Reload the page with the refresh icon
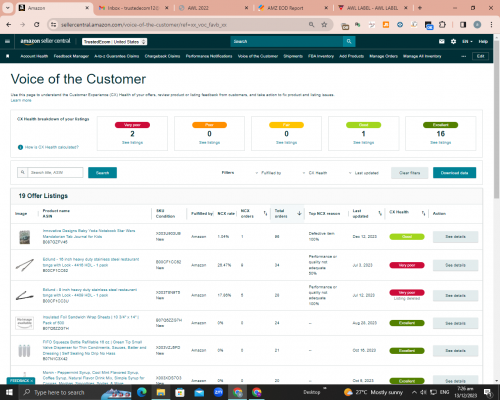Viewport: 500px width, 400px height. [x=37, y=25]
